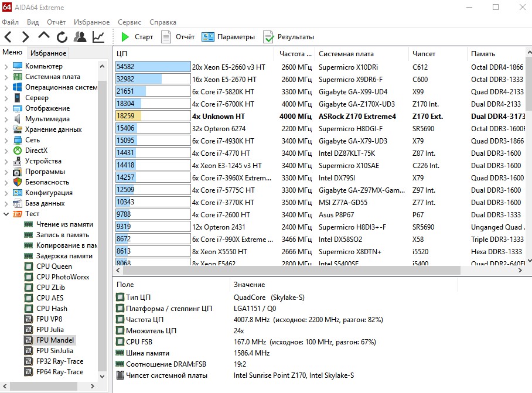Click the FPU Mandel benchmark icon

(x=29, y=340)
